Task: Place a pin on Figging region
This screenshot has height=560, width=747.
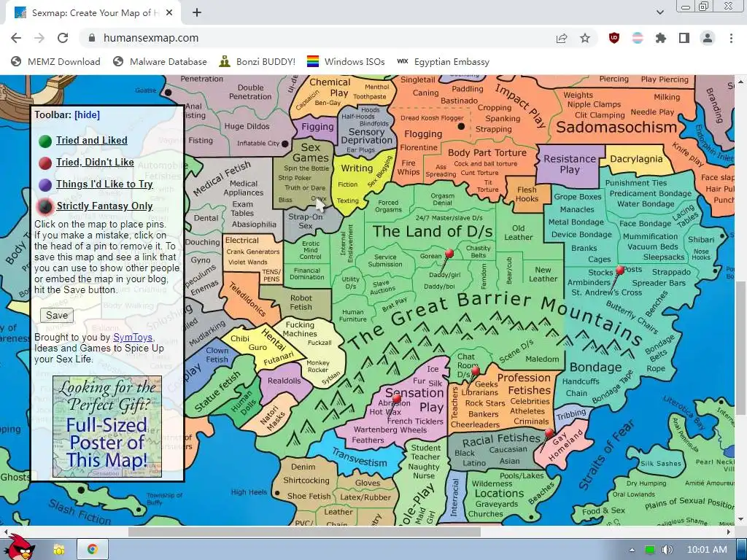Action: click(x=317, y=127)
